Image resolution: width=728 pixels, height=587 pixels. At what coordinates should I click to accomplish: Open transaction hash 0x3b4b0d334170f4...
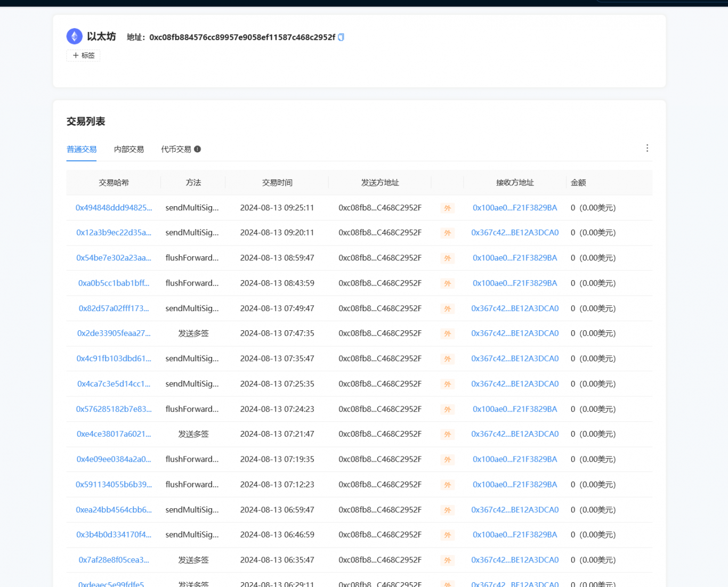pos(114,535)
